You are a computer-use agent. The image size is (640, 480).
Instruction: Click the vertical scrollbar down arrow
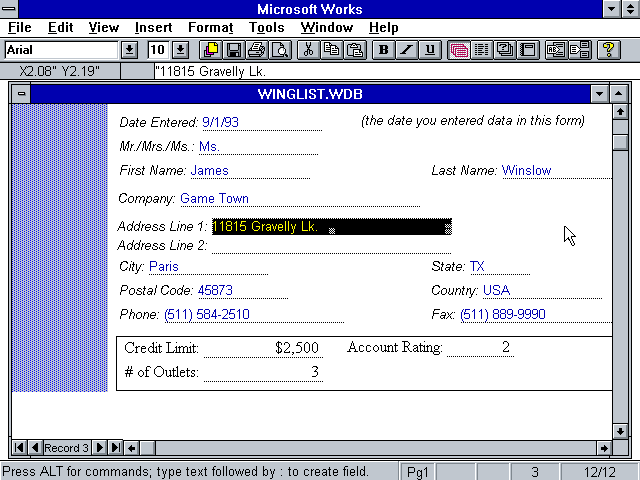tap(620, 431)
